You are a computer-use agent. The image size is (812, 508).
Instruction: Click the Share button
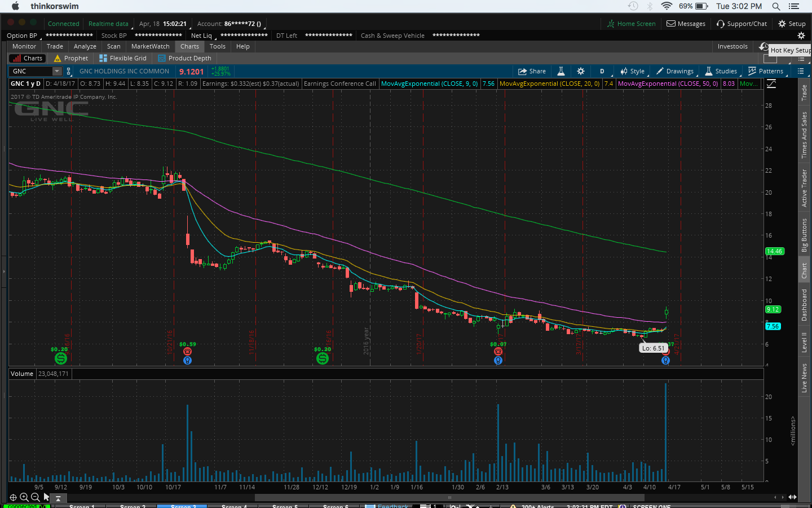tap(532, 71)
